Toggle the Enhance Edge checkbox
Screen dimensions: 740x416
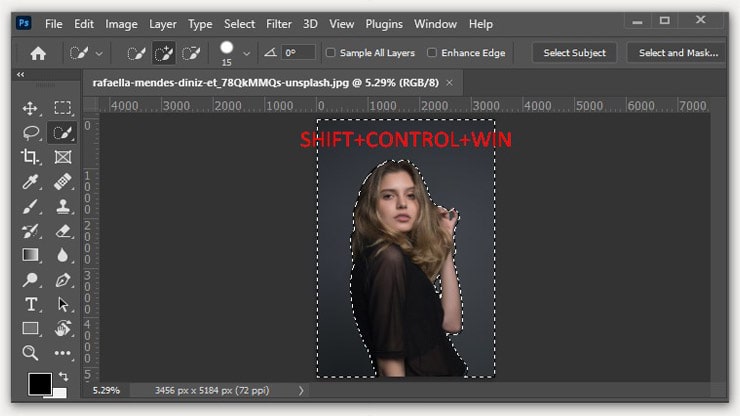(x=432, y=53)
